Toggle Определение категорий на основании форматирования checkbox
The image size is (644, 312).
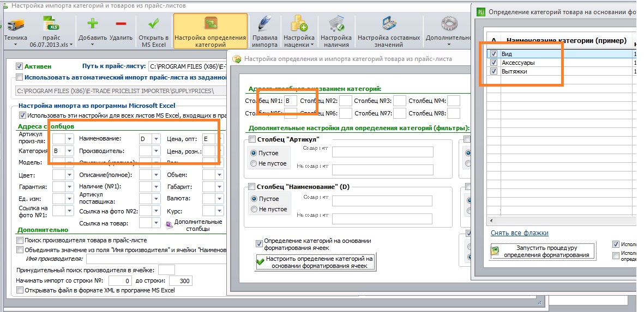(x=259, y=243)
